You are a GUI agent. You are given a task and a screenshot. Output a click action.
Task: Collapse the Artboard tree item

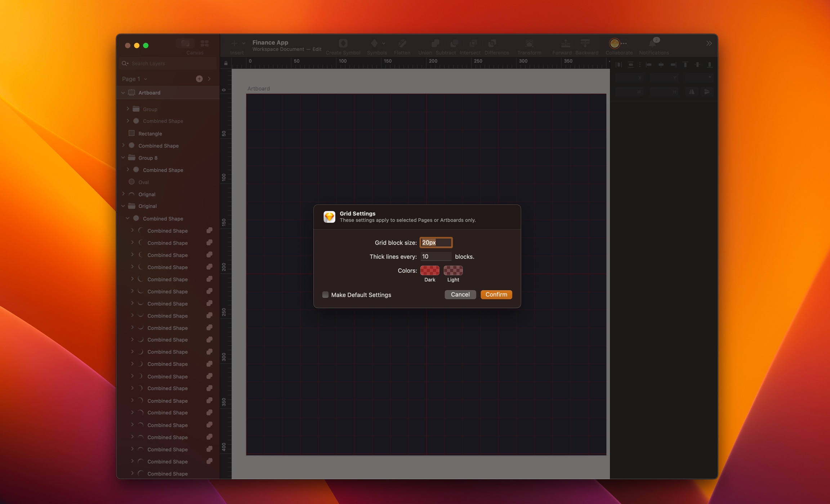pyautogui.click(x=123, y=93)
